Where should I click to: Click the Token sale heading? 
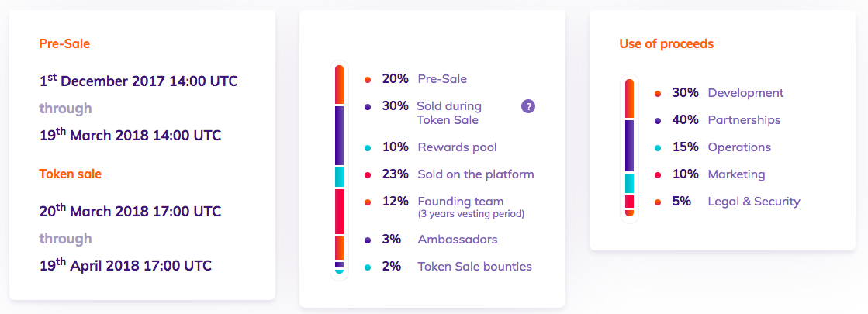click(x=71, y=174)
